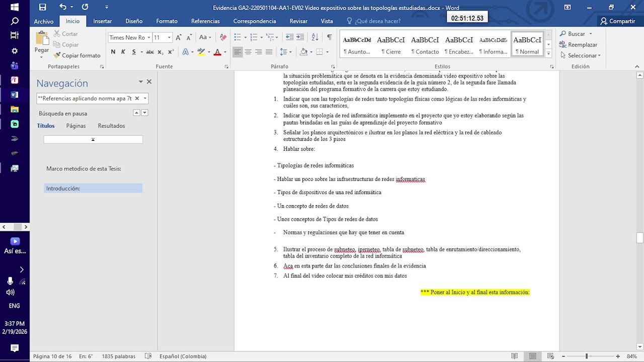Toggle underline S formatting
Screen dimensions: 644x362
point(134,52)
